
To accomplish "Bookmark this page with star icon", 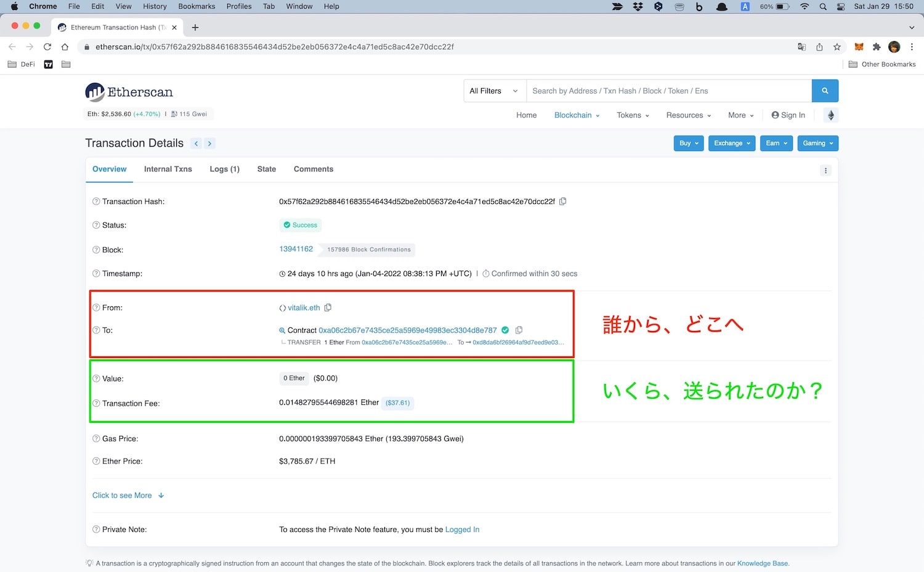I will click(x=837, y=47).
